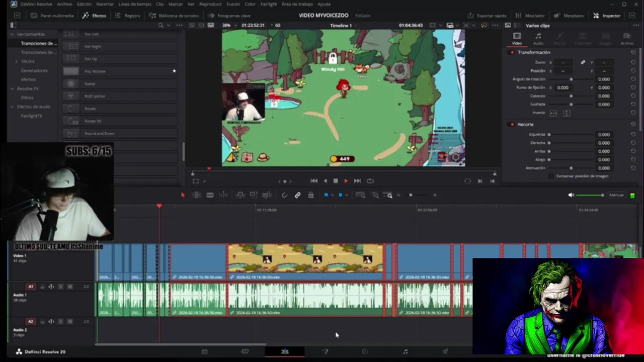Screen dimensions: 644x362
Task: Flip horizontally with the Invertir icon
Action: point(553,113)
